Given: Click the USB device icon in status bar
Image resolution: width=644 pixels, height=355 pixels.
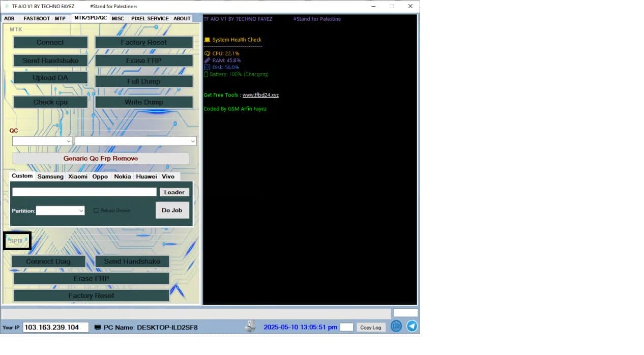Looking at the screenshot, I should click(x=250, y=327).
